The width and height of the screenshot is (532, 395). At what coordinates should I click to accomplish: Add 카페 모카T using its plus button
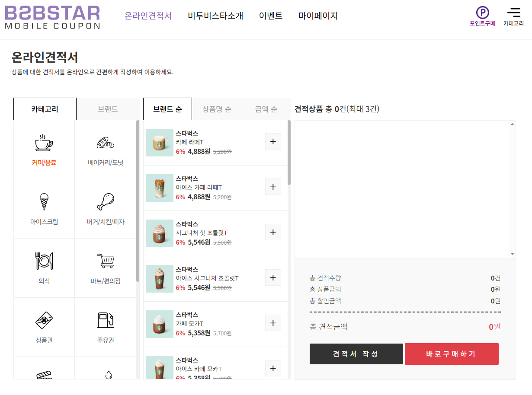pos(273,323)
